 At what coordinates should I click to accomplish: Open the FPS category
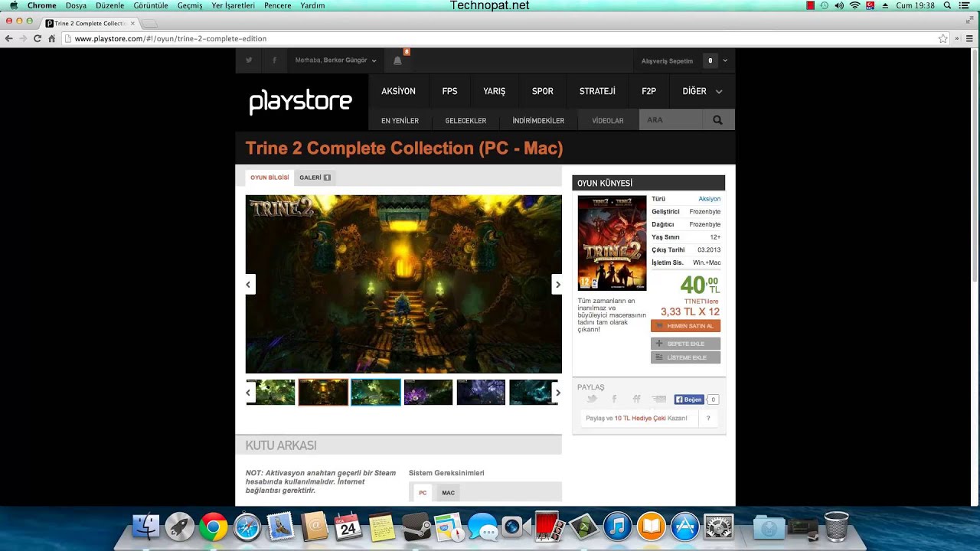pyautogui.click(x=449, y=91)
